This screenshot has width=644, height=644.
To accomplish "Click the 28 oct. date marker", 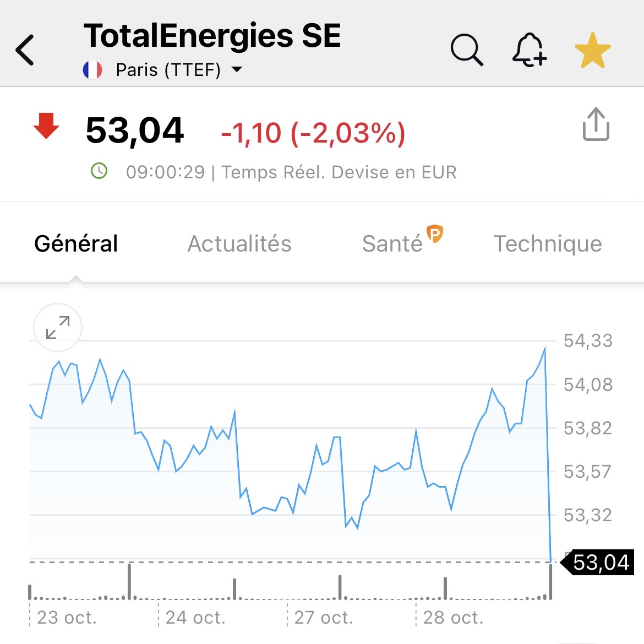I will [453, 618].
